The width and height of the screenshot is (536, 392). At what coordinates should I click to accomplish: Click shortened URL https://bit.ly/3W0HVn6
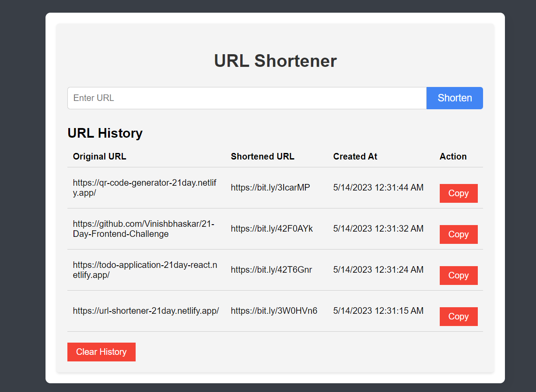[274, 311]
